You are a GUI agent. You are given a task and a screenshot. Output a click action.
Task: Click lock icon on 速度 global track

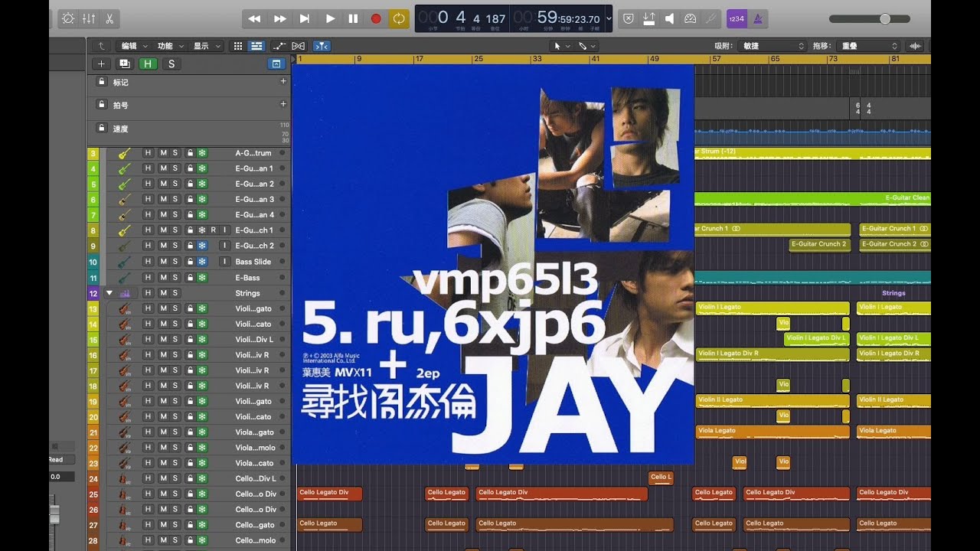pyautogui.click(x=101, y=128)
